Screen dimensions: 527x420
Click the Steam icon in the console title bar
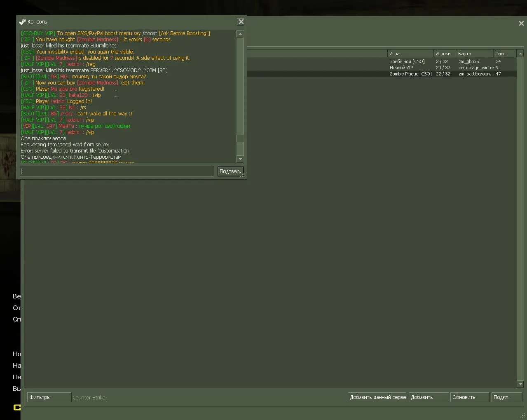pos(22,21)
